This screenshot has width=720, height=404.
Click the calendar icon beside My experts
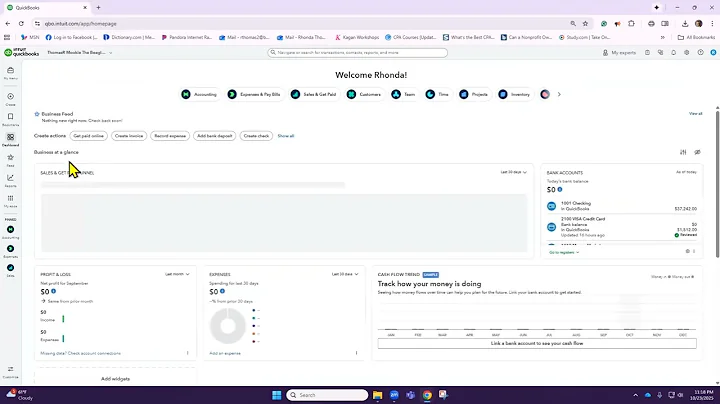coord(647,53)
